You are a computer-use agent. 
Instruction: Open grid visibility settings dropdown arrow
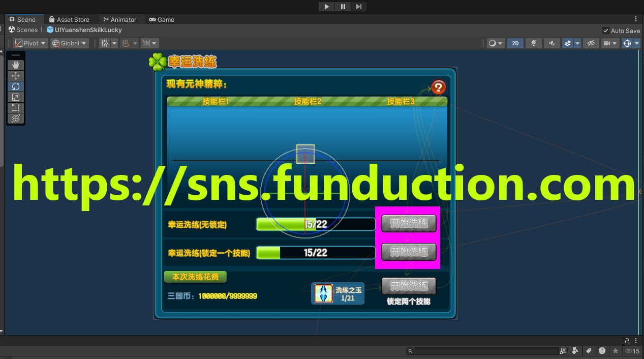(x=114, y=43)
